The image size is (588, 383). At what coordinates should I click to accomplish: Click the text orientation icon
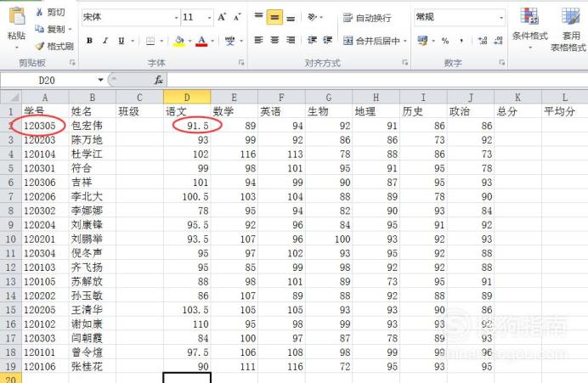click(313, 17)
